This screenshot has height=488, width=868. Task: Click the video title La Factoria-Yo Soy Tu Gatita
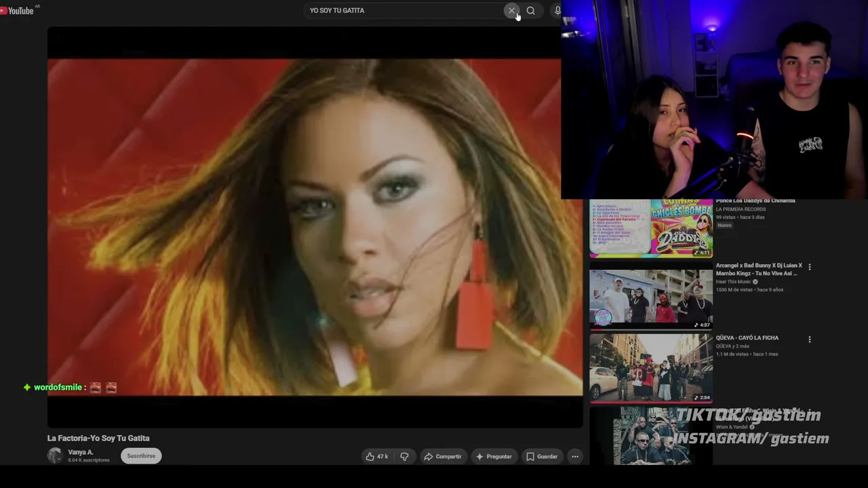98,438
